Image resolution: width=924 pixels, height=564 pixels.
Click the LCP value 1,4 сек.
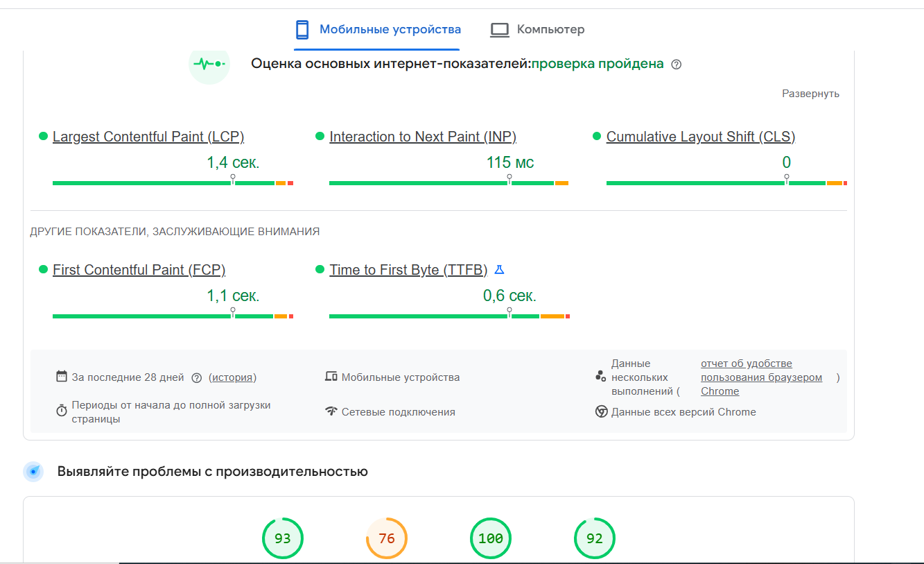tap(233, 163)
